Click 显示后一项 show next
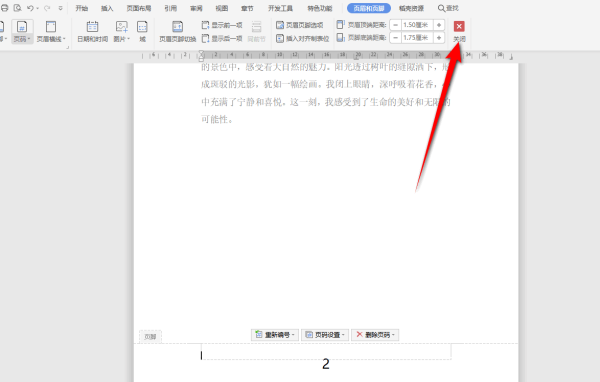This screenshot has height=382, width=600. (x=222, y=38)
